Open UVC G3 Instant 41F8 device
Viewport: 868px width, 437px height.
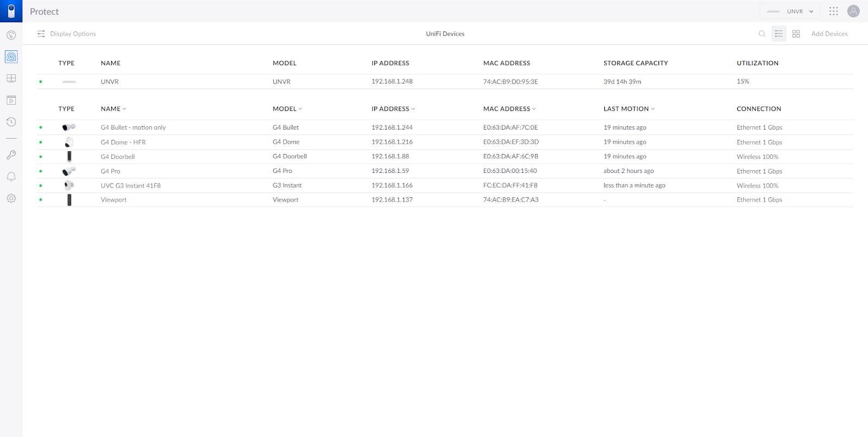(x=131, y=185)
